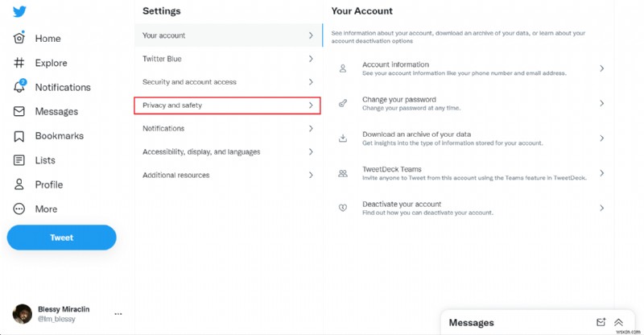Viewport: 644px width, 335px height.
Task: Select Security and account access
Action: [x=227, y=82]
